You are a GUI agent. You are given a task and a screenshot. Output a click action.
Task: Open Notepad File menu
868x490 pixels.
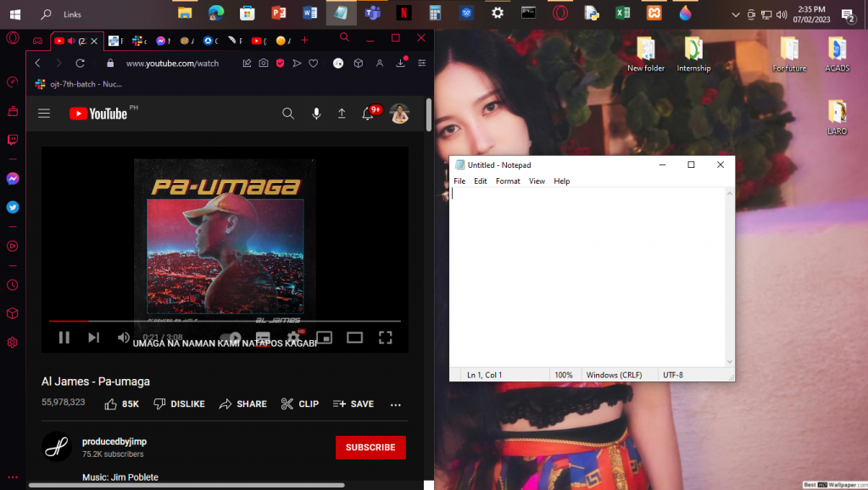[x=459, y=181]
